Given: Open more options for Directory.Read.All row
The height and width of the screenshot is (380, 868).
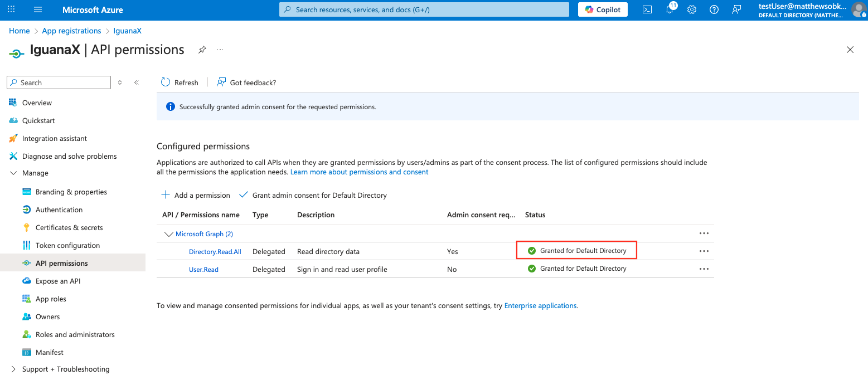Looking at the screenshot, I should pyautogui.click(x=704, y=251).
